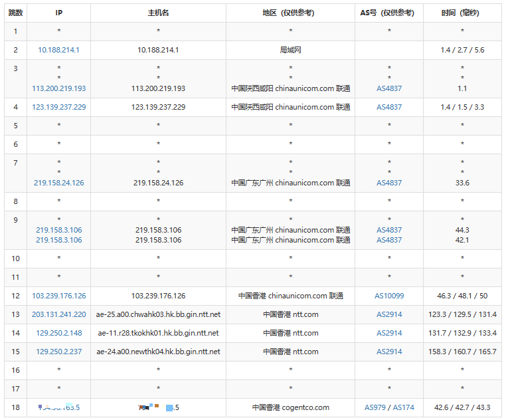
Task: Open the 123.139.237.229 IP address link
Action: pyautogui.click(x=58, y=107)
